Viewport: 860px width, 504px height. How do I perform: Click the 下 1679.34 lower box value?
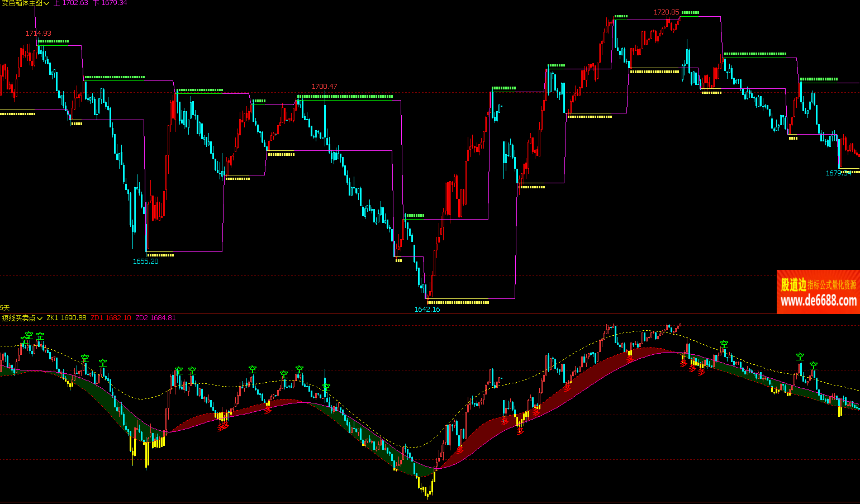coord(110,3)
